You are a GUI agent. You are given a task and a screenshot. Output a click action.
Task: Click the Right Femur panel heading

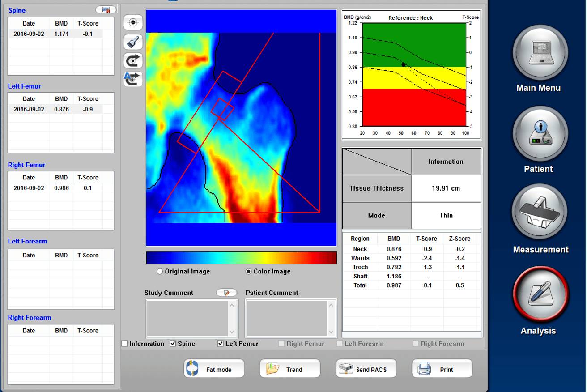click(27, 165)
